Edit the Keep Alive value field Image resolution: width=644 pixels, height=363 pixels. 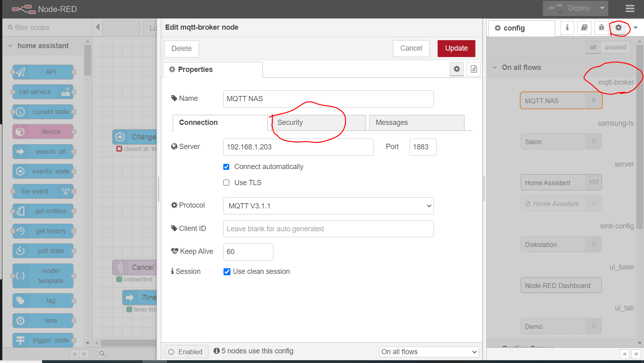click(248, 252)
